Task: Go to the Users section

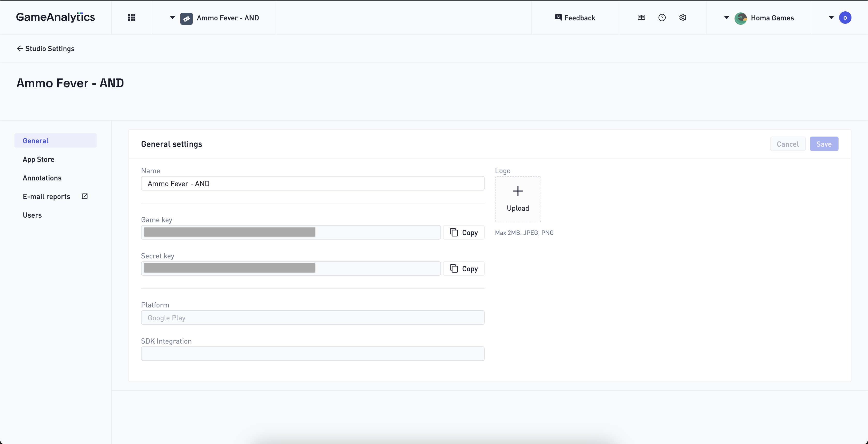Action: pos(32,215)
